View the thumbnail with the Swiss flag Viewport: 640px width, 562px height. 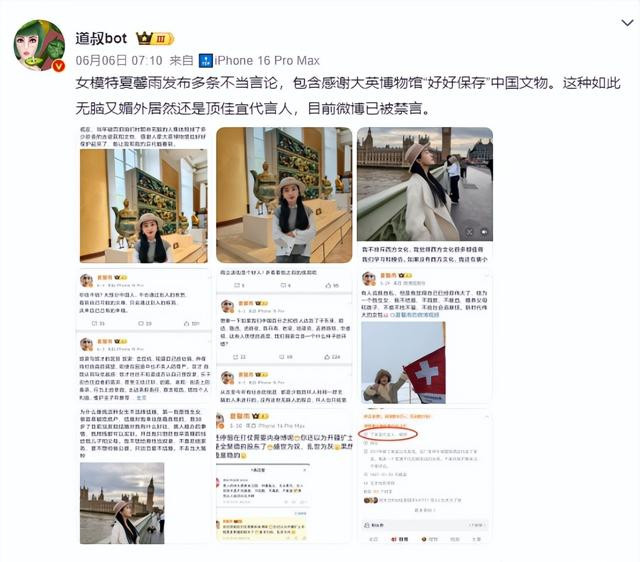pos(425,336)
